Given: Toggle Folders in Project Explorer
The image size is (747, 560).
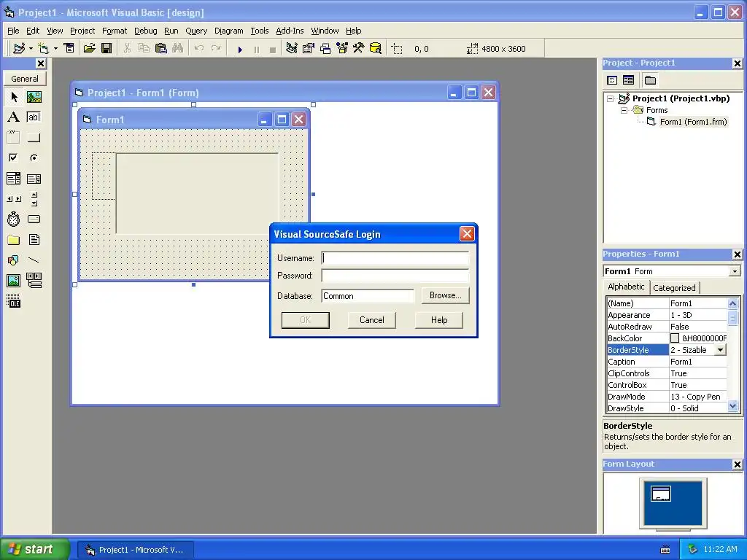Looking at the screenshot, I should point(650,80).
